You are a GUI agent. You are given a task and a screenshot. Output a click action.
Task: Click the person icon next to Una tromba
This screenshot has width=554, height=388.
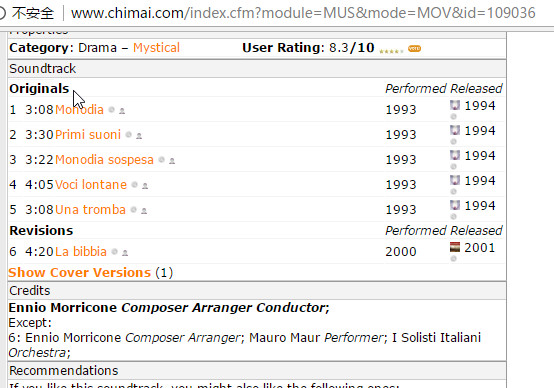pos(144,211)
